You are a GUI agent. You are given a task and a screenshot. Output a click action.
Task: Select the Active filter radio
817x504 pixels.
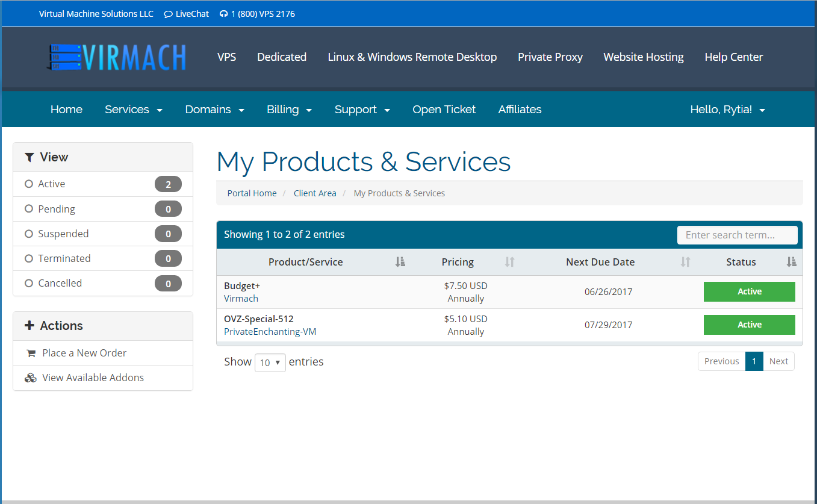click(28, 184)
